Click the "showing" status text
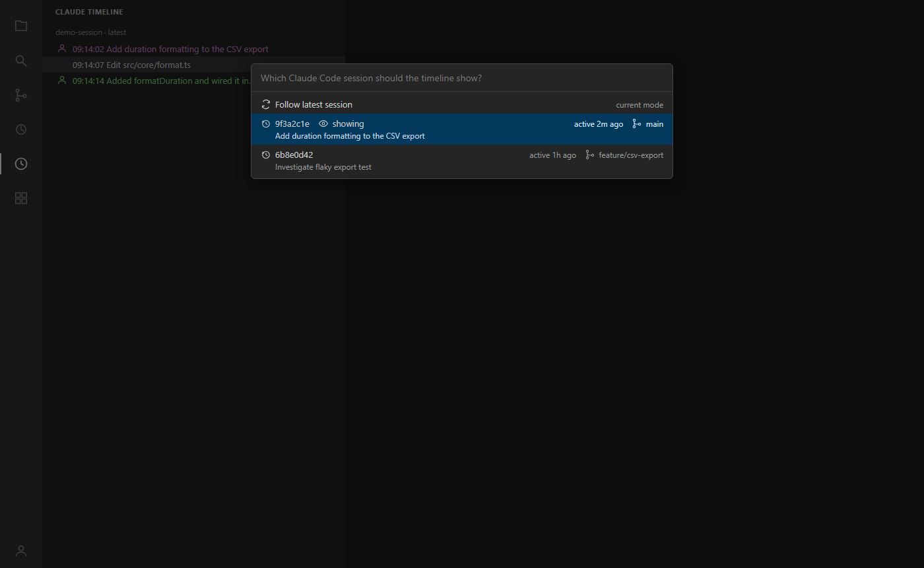 click(x=348, y=124)
